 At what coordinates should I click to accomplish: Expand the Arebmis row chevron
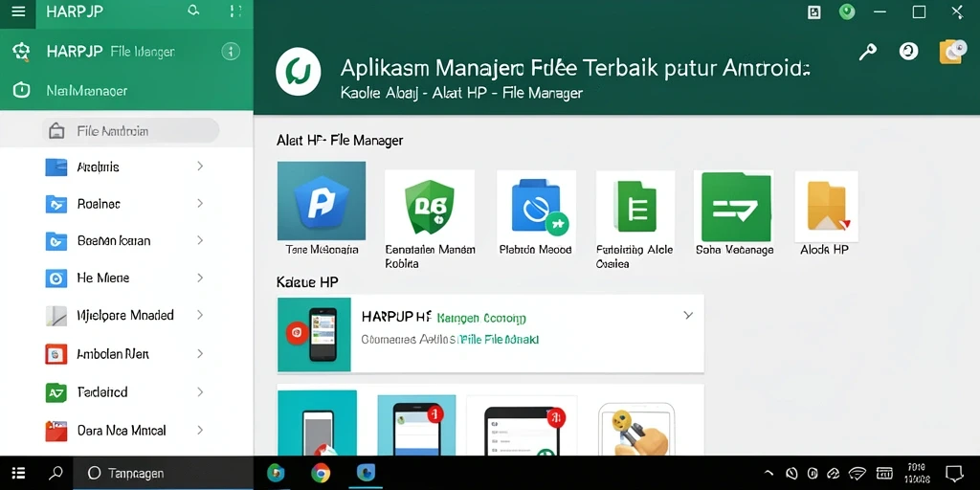click(x=200, y=167)
